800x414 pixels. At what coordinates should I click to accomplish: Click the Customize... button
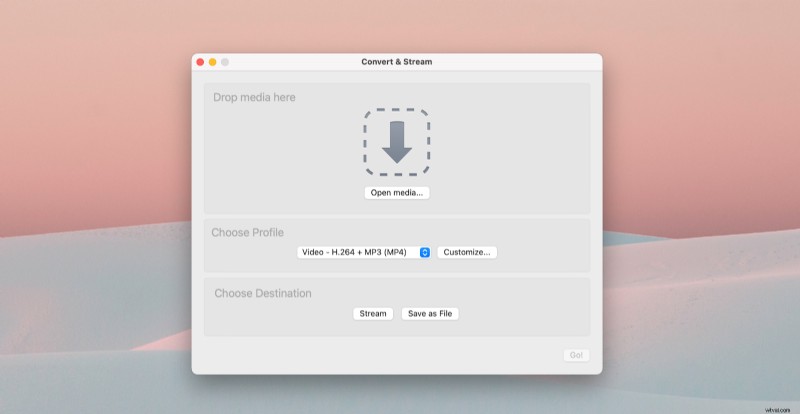[467, 252]
